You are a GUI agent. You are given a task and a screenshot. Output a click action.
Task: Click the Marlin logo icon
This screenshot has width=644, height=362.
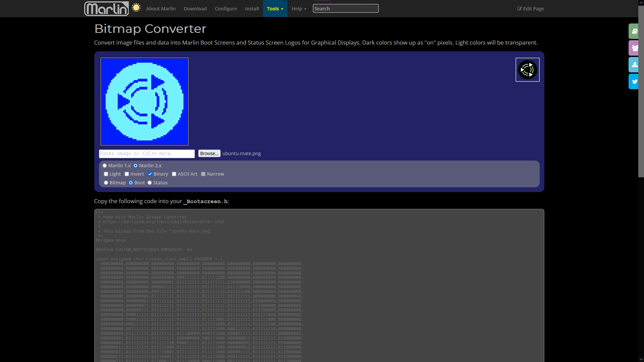pos(106,9)
